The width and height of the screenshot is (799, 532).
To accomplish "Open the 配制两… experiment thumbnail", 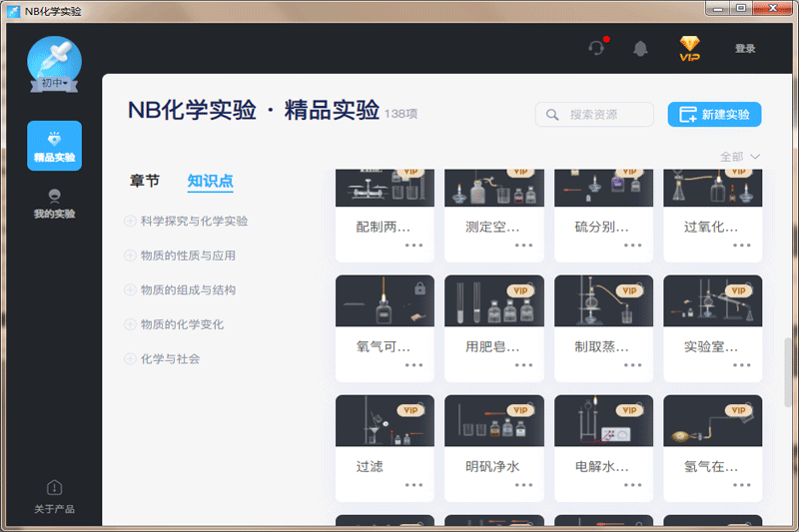I will [385, 188].
